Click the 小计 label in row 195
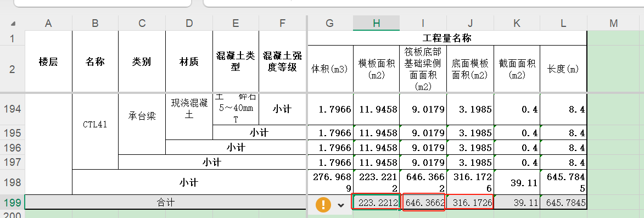 point(260,132)
